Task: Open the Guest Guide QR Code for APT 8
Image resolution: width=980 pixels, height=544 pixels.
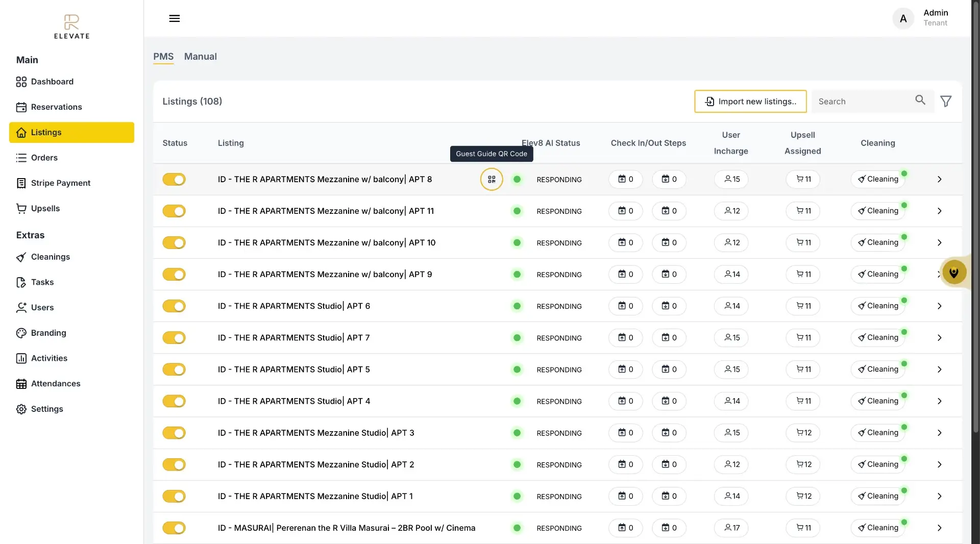Action: point(492,179)
